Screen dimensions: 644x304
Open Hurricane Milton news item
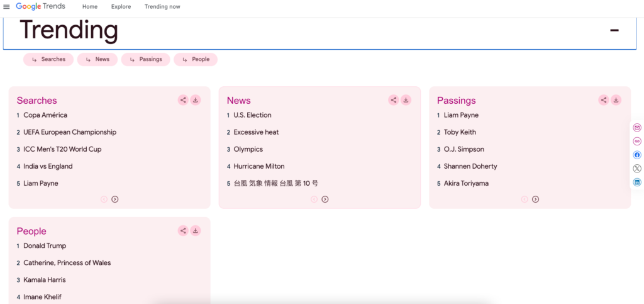[258, 166]
